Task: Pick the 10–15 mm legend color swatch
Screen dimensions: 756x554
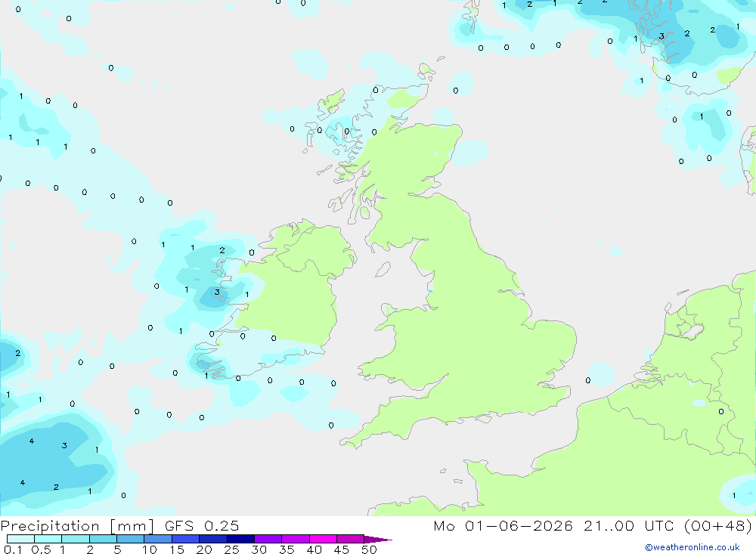Action: pyautogui.click(x=158, y=539)
